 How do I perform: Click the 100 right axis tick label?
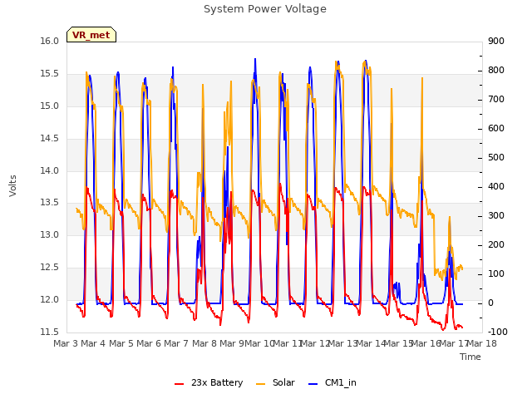point(496,273)
